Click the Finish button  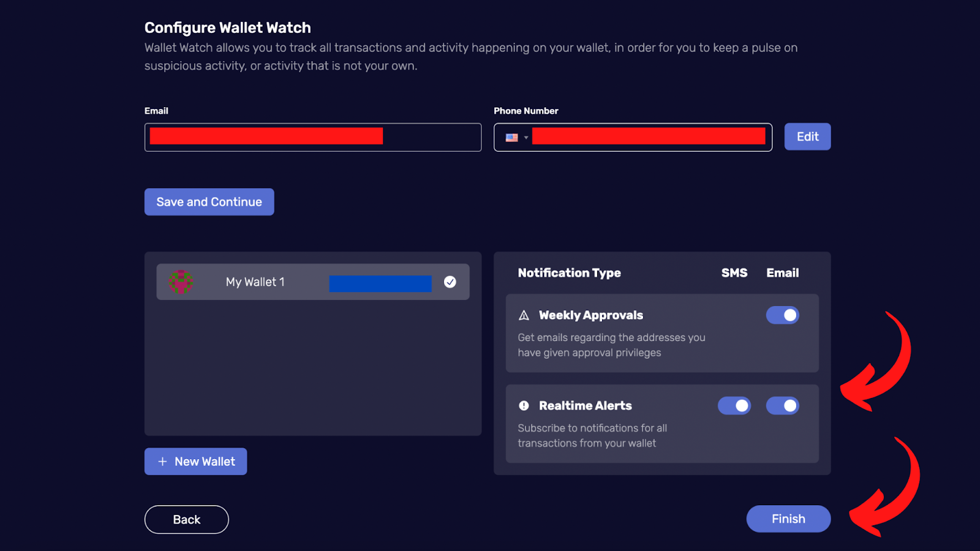(788, 519)
